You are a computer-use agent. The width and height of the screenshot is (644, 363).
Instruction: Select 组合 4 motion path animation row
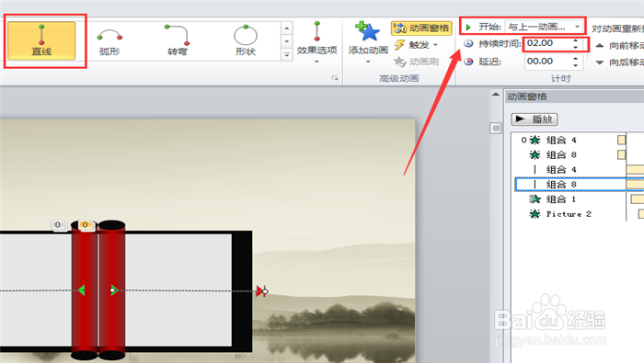click(579, 170)
